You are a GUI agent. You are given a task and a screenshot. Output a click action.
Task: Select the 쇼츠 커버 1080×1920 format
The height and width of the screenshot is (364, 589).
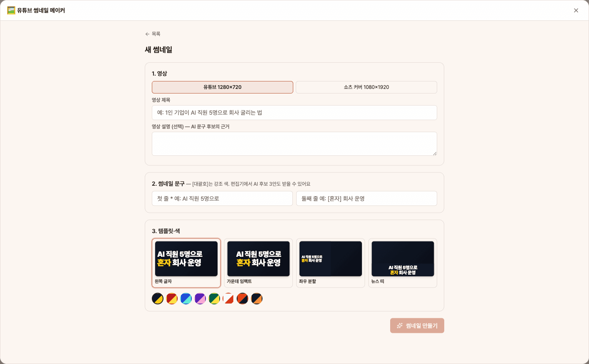coord(366,87)
